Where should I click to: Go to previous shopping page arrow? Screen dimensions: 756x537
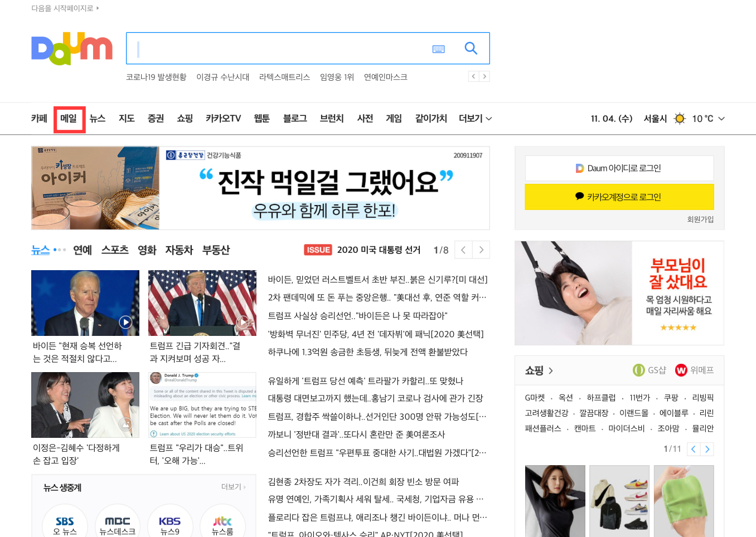click(694, 449)
